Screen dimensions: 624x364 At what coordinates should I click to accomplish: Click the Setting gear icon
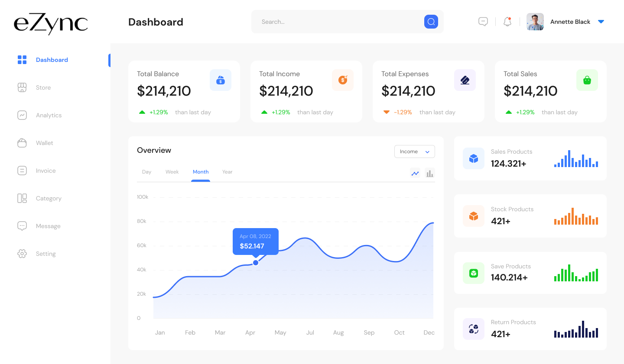point(22,254)
